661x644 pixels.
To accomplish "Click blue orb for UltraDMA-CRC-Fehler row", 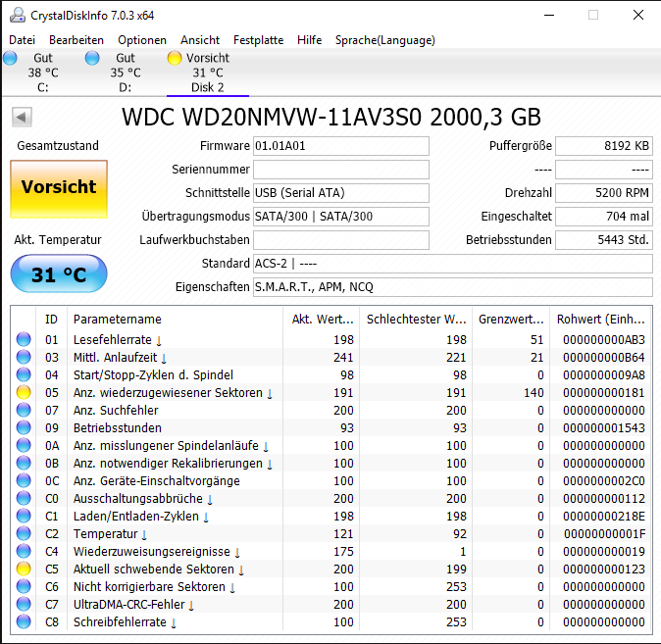I will point(24,605).
